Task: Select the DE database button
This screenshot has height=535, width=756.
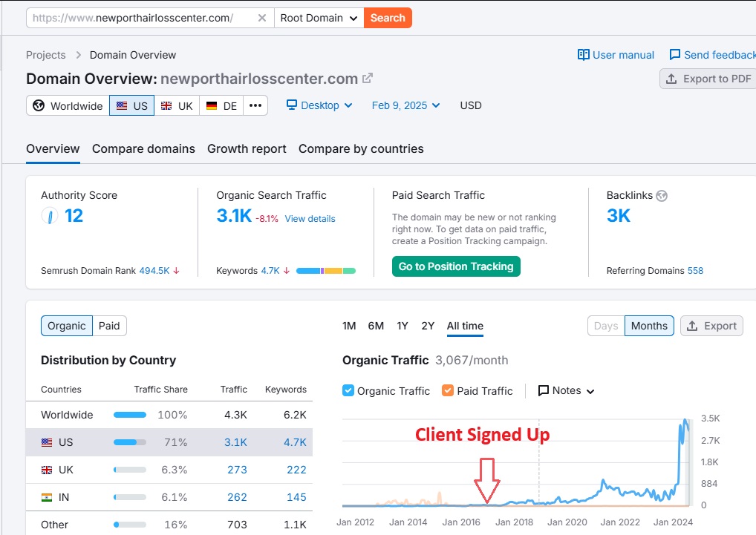Action: tap(221, 105)
